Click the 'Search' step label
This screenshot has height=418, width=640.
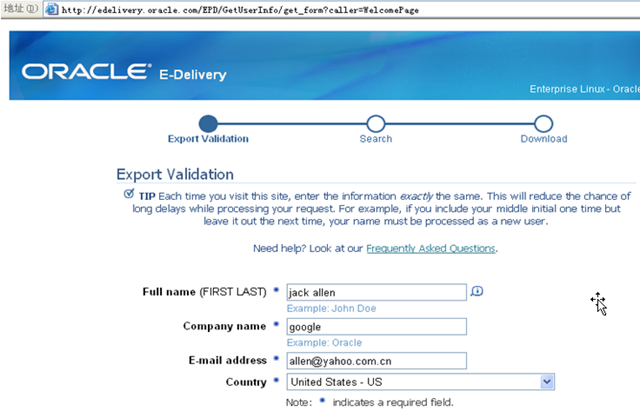[376, 139]
